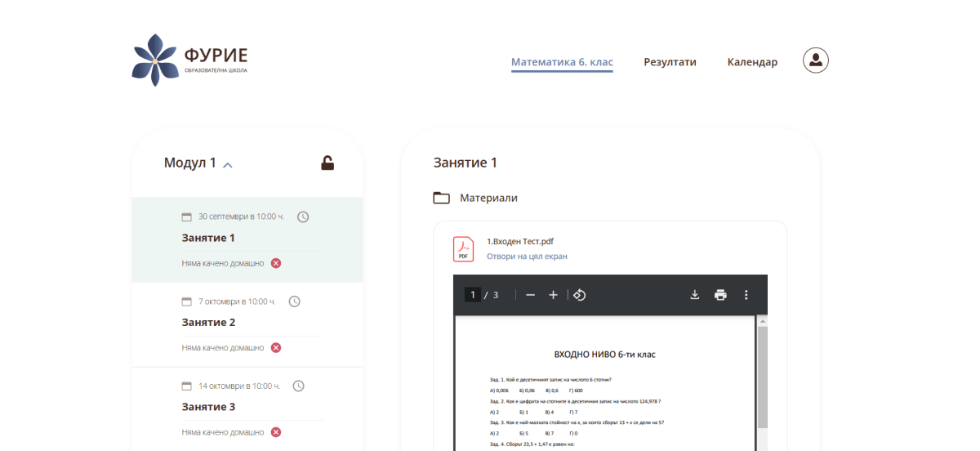This screenshot has width=980, height=451.
Task: Click the date 14 октомври в 10:00 ч.
Action: [239, 386]
